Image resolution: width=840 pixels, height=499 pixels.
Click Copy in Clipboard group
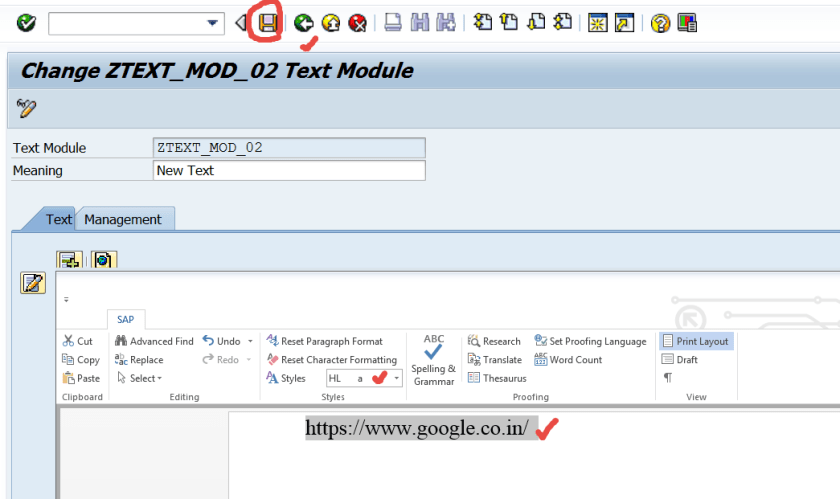(81, 360)
